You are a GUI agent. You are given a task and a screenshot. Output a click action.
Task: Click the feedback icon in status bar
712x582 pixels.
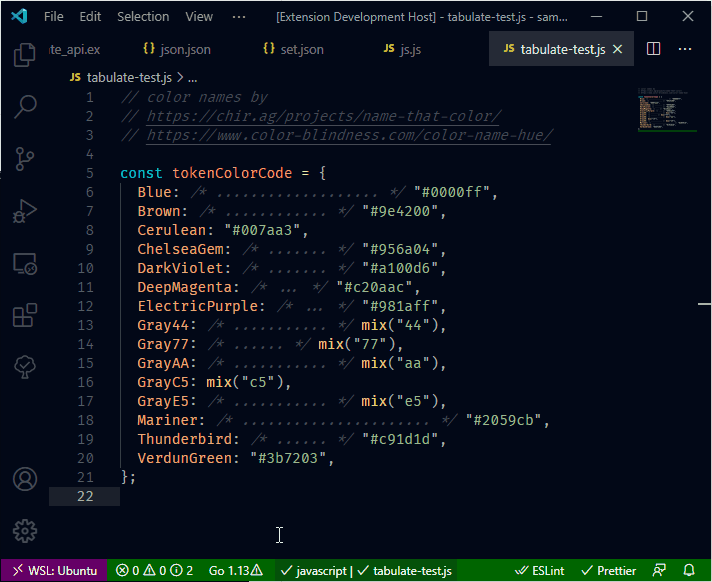click(659, 571)
